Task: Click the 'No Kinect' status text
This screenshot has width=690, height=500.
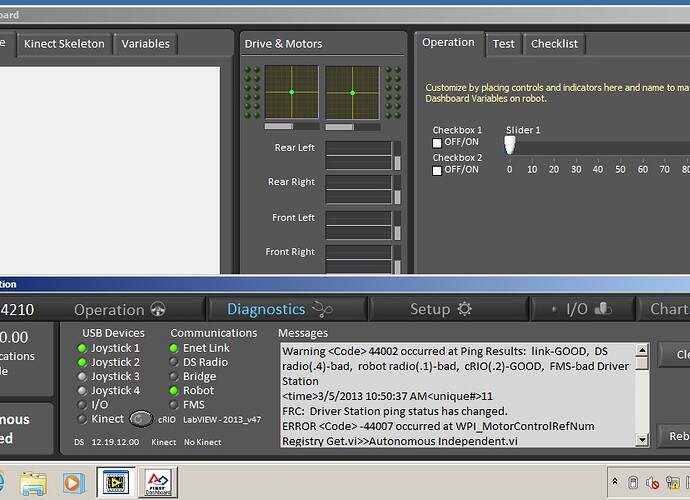Action: point(202,442)
